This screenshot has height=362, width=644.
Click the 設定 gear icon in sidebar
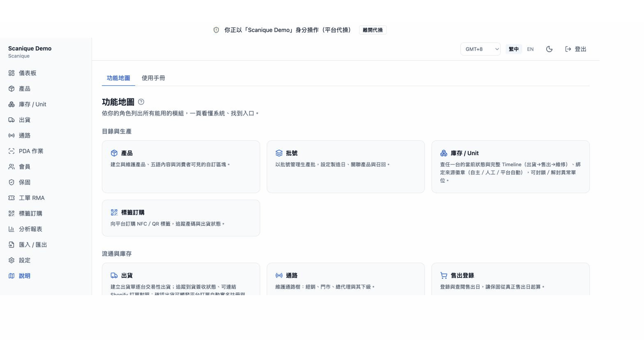(x=11, y=260)
